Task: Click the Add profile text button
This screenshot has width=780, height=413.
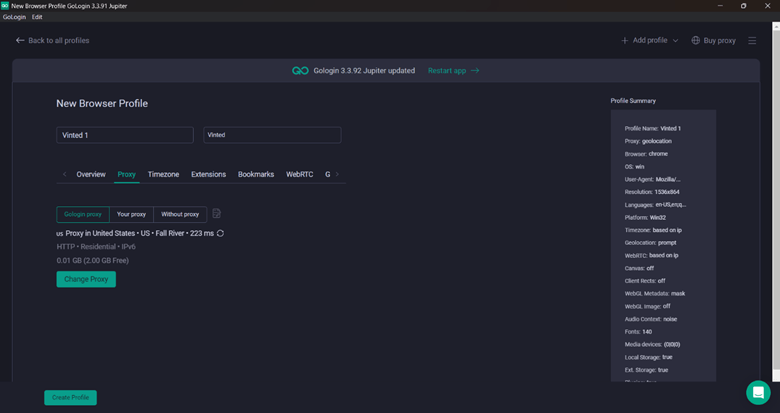Action: 650,40
